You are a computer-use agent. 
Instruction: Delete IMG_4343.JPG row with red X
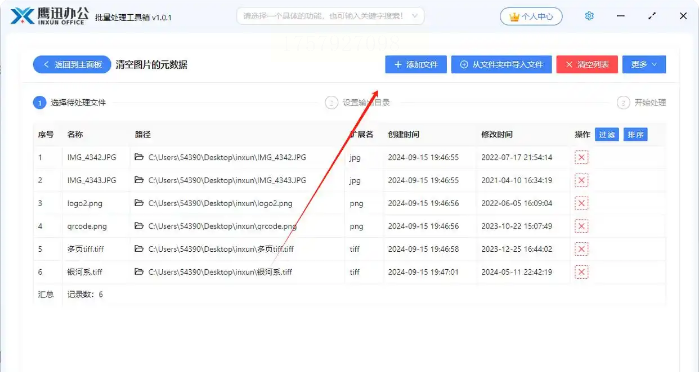point(581,180)
